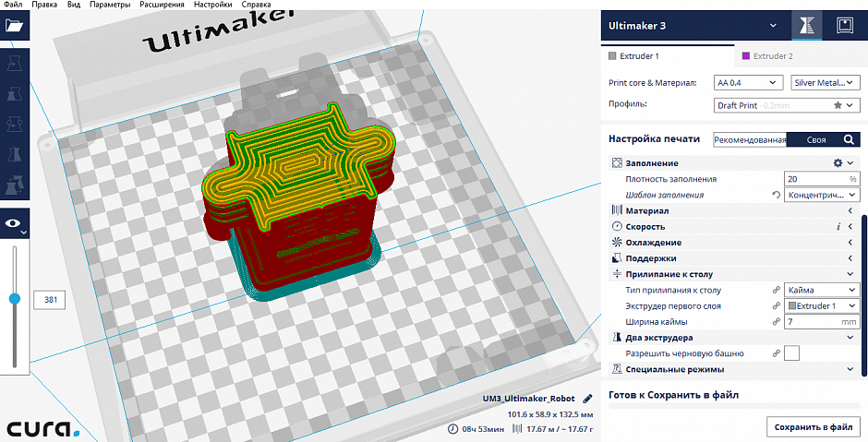
Task: Open the Draft Print profile dropdown
Action: tap(787, 105)
